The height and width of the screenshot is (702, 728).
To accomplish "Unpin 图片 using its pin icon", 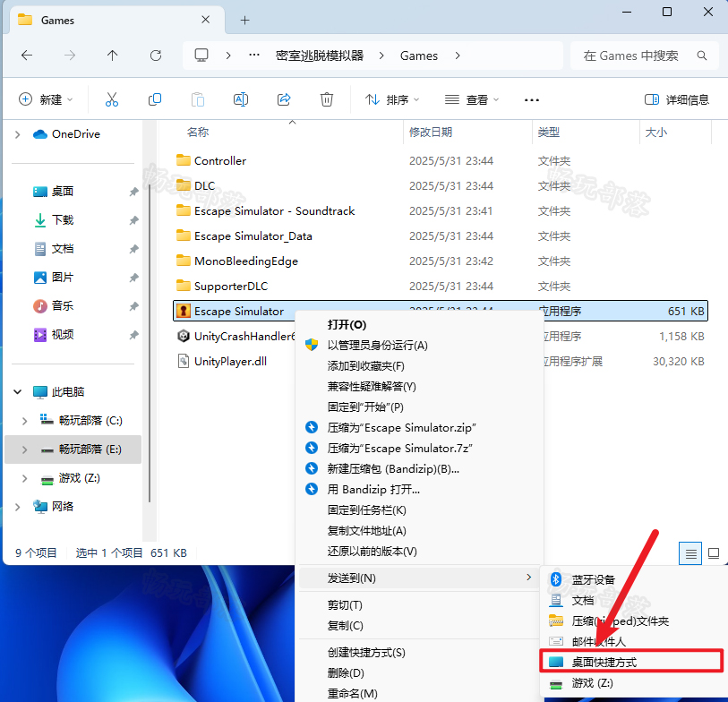I will point(133,278).
